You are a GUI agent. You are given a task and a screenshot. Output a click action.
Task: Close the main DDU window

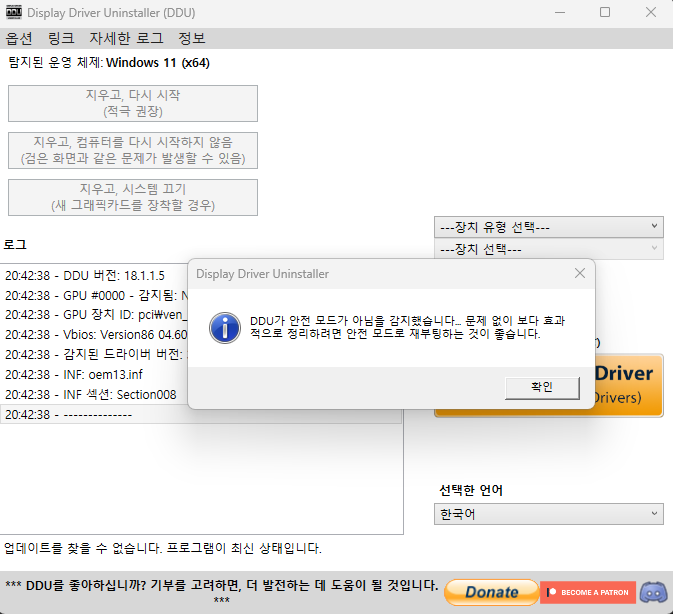(x=651, y=12)
